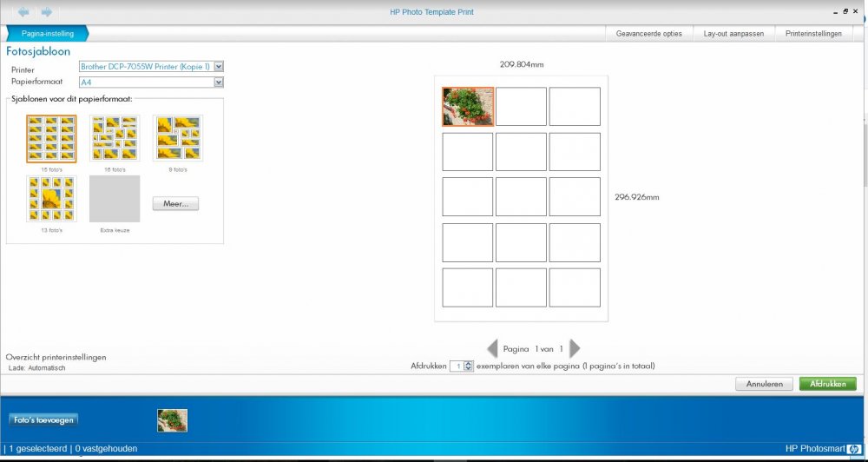The width and height of the screenshot is (868, 462).
Task: Restore the window using title bar button
Action: (x=845, y=11)
